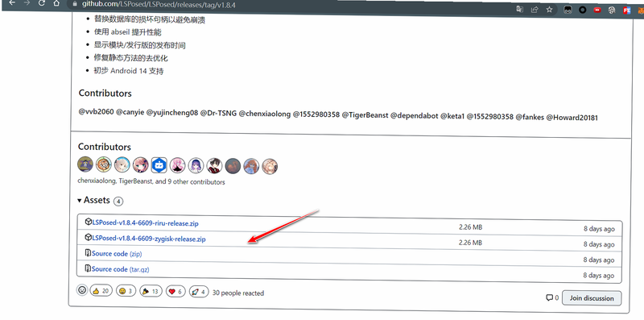Open the browser home page icon
Image resolution: width=644 pixels, height=320 pixels.
[x=56, y=3]
